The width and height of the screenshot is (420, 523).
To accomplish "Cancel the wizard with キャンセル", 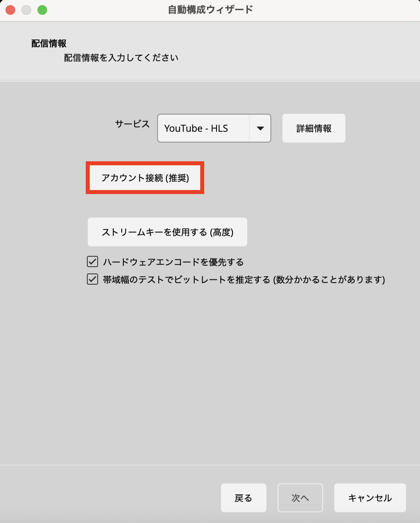I will (369, 498).
